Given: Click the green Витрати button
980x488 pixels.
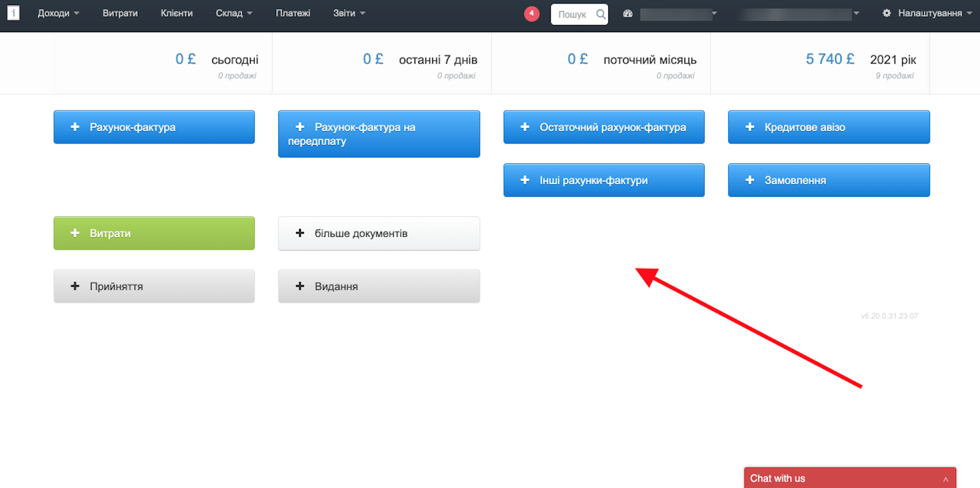Looking at the screenshot, I should pos(154,233).
